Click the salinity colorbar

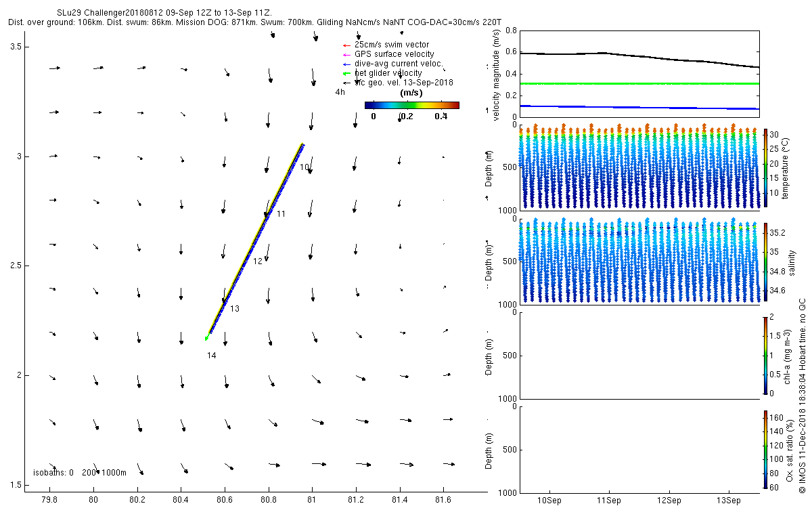(x=766, y=261)
